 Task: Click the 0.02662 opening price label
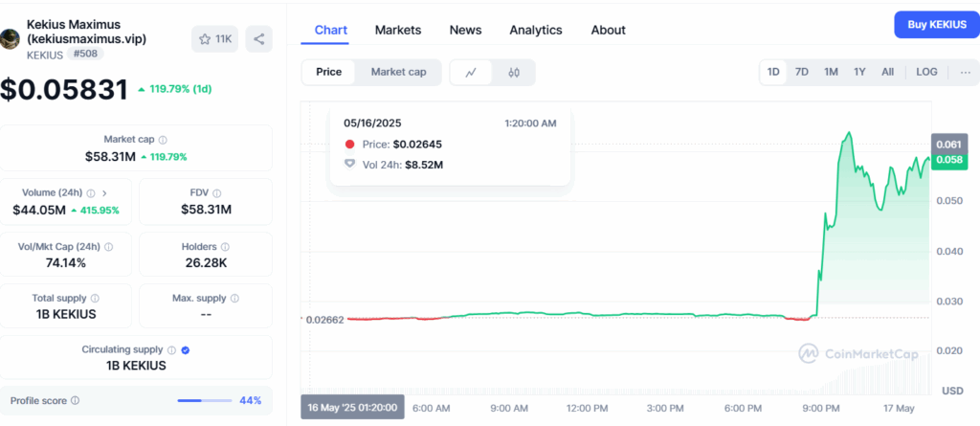[324, 320]
